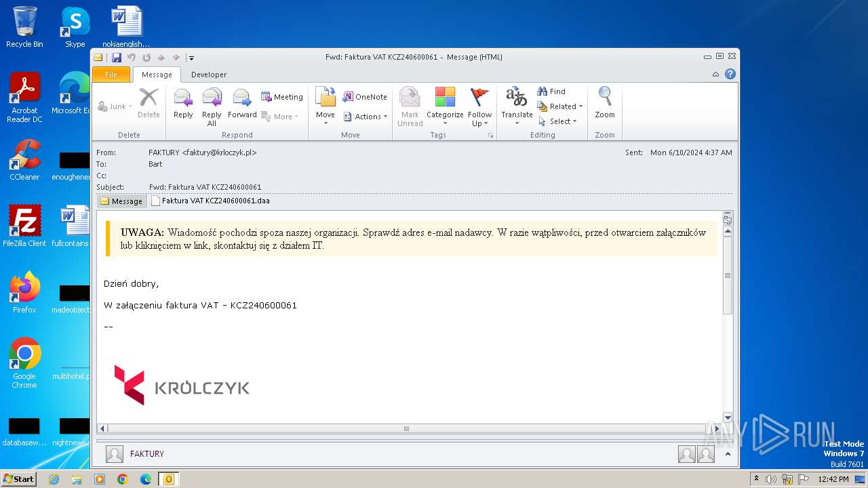The image size is (868, 488).
Task: Expand the Actions dropdown
Action: point(366,117)
